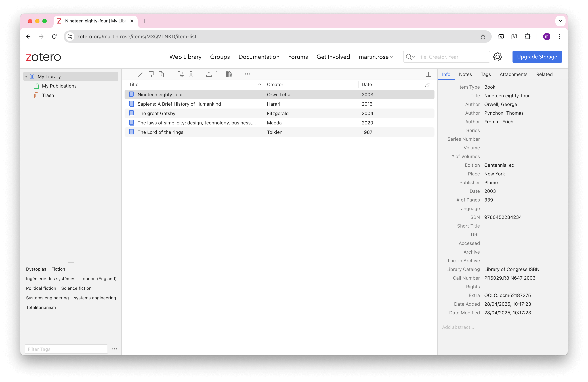Click the search magnifier mode dropdown
The image size is (588, 382).
tap(410, 57)
